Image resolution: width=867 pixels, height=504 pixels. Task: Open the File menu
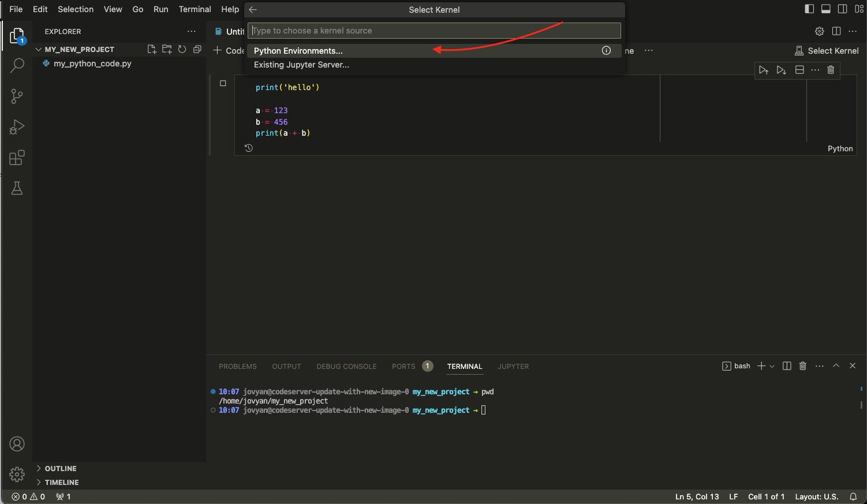point(16,9)
